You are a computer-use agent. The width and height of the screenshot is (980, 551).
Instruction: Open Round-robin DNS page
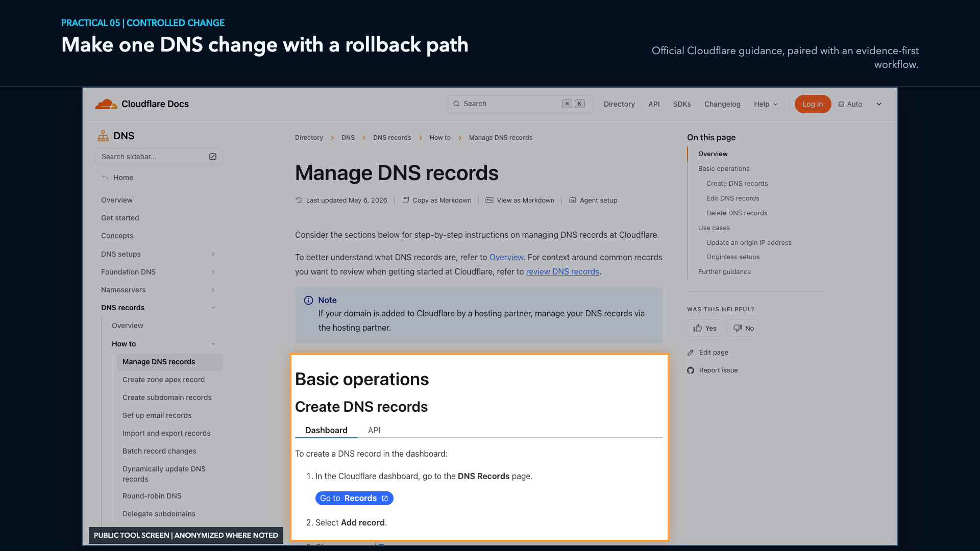coord(152,496)
